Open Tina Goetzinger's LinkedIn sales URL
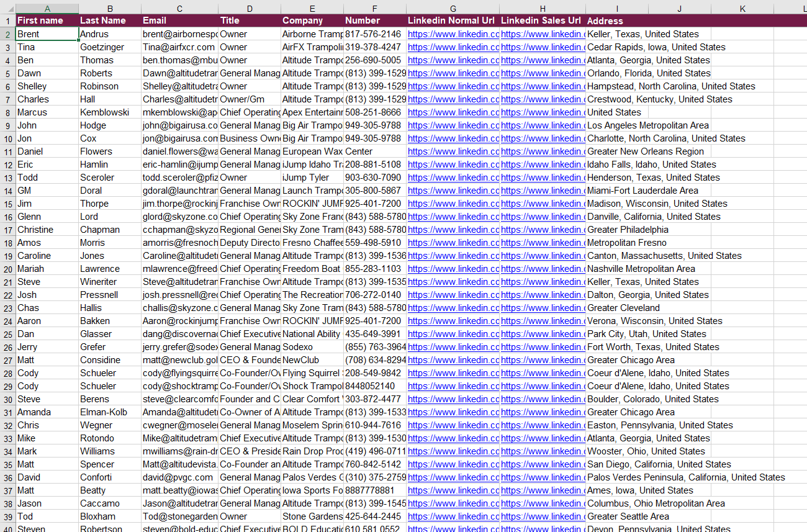 [543, 47]
